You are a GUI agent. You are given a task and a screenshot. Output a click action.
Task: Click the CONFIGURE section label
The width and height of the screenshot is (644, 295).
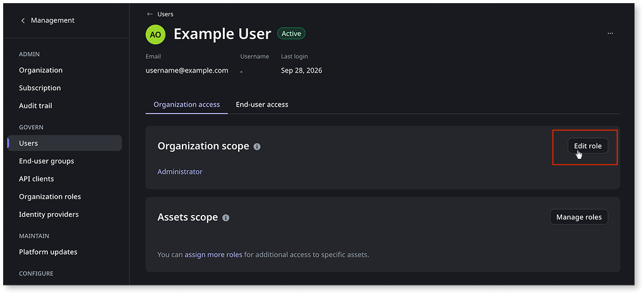36,274
